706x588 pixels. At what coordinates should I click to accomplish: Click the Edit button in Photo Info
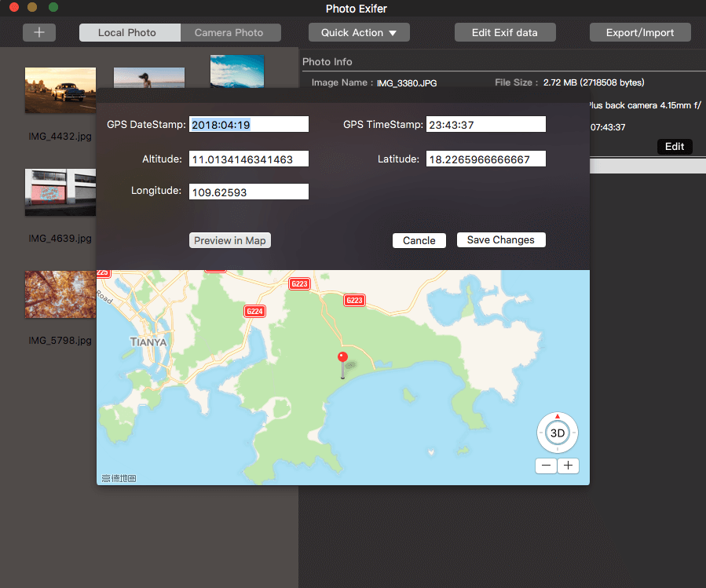point(674,146)
